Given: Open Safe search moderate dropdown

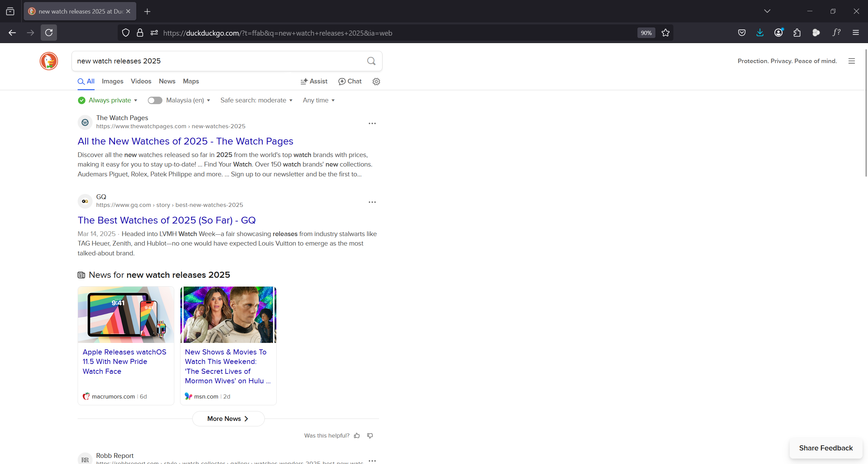Looking at the screenshot, I should pyautogui.click(x=256, y=100).
